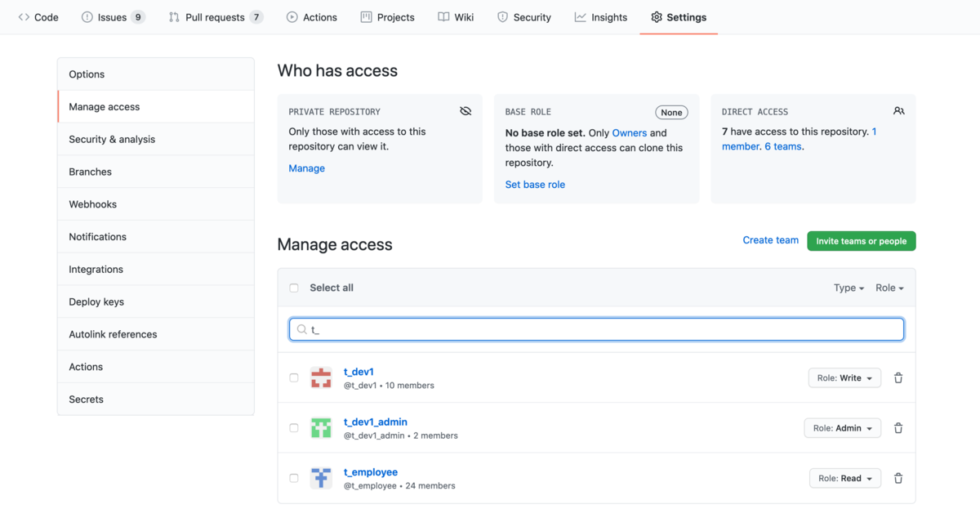Check the Select all checkbox
980x518 pixels.
click(294, 288)
